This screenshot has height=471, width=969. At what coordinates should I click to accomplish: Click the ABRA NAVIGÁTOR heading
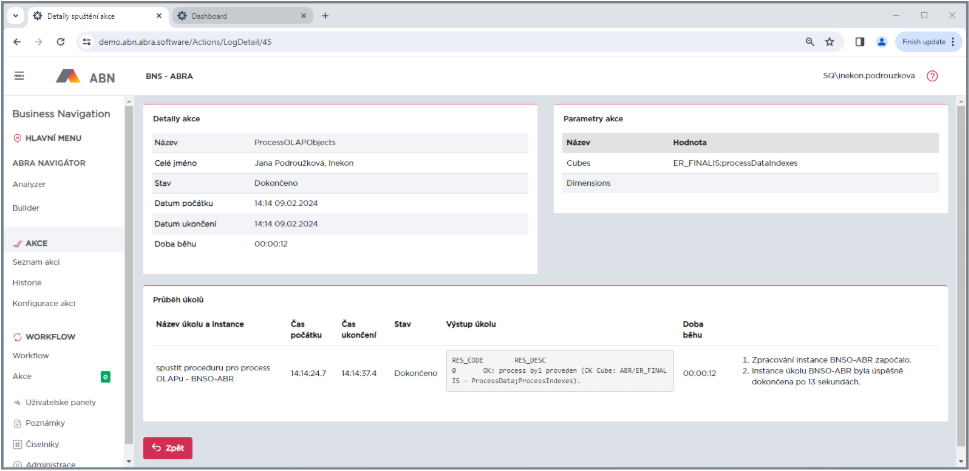(x=49, y=163)
